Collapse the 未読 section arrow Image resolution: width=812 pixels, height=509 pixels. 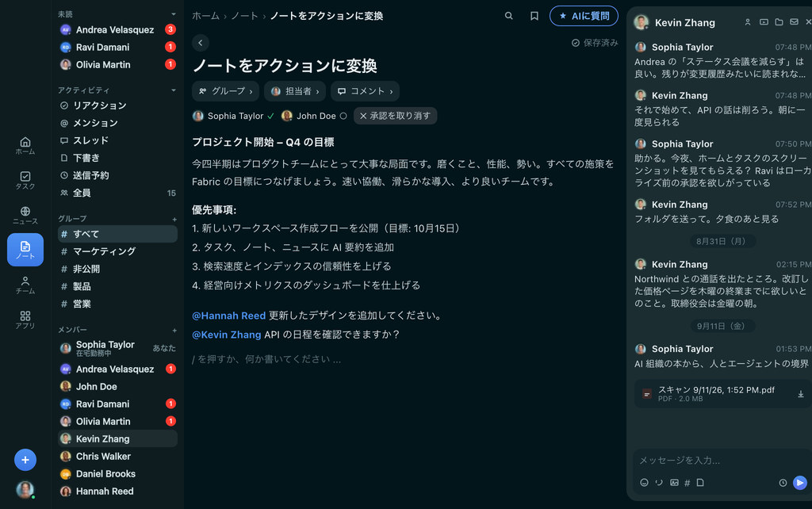tap(174, 14)
